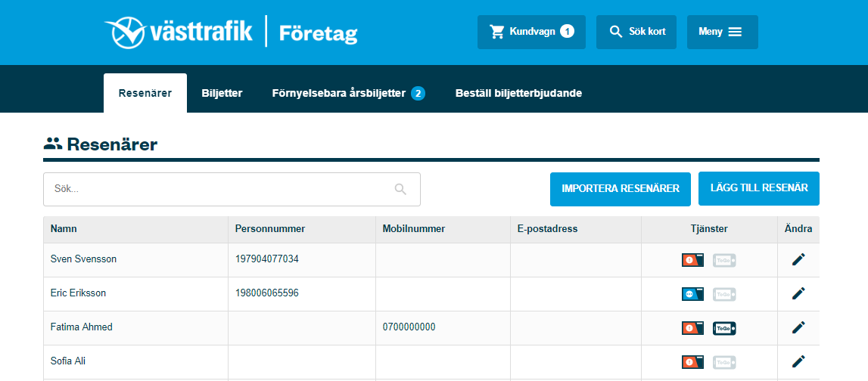
Task: Click Lägg till resenär button
Action: pos(758,188)
